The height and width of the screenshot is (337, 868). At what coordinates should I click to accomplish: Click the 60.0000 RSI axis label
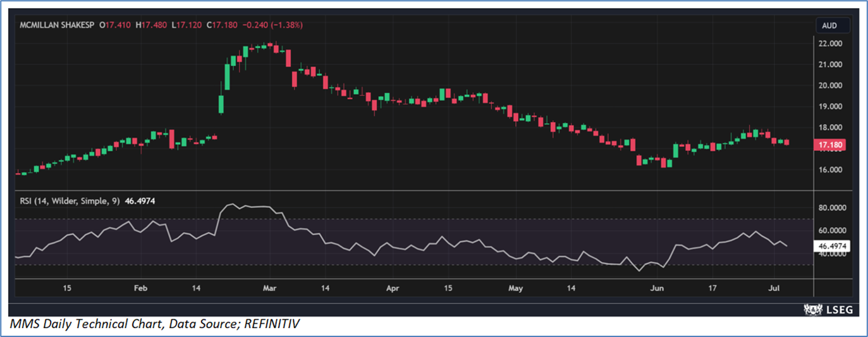833,230
